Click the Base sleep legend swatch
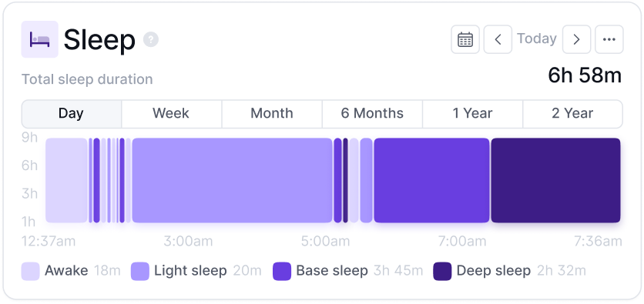This screenshot has height=304, width=644. click(282, 271)
